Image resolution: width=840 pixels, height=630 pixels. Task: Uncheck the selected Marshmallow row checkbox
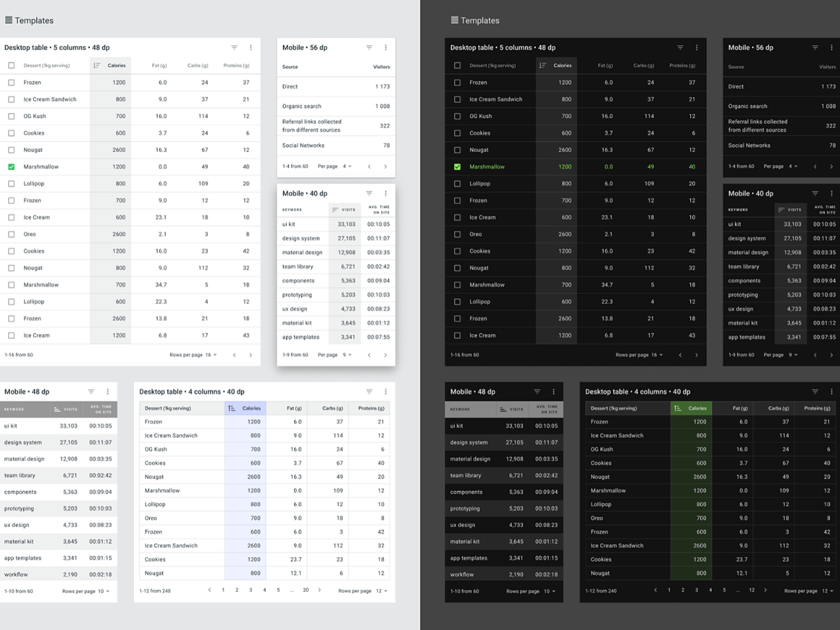point(11,166)
